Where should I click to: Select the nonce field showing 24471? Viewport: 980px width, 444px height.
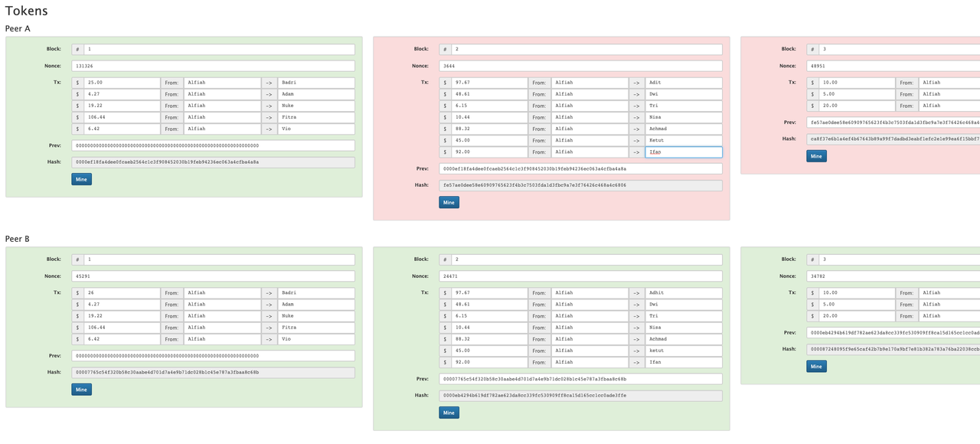pyautogui.click(x=581, y=276)
